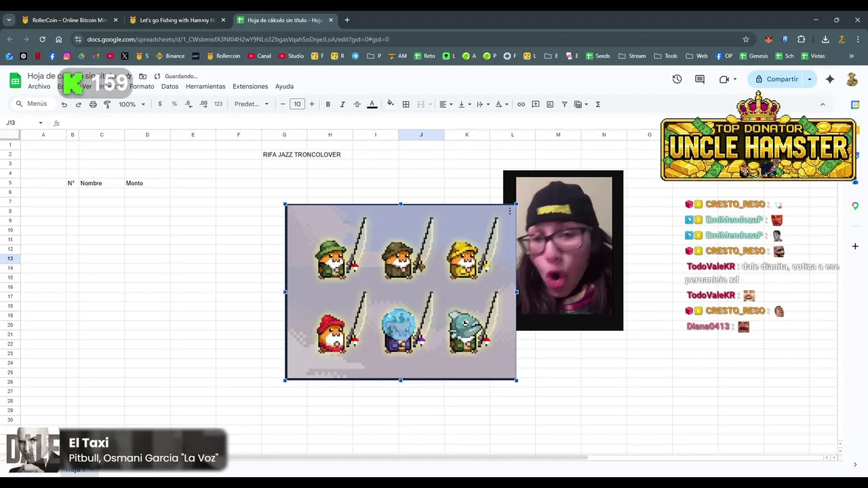Open the Formato menu

point(142,87)
